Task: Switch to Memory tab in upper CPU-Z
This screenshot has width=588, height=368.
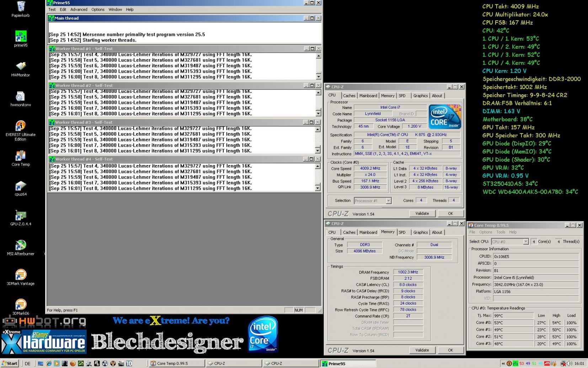Action: coord(387,96)
